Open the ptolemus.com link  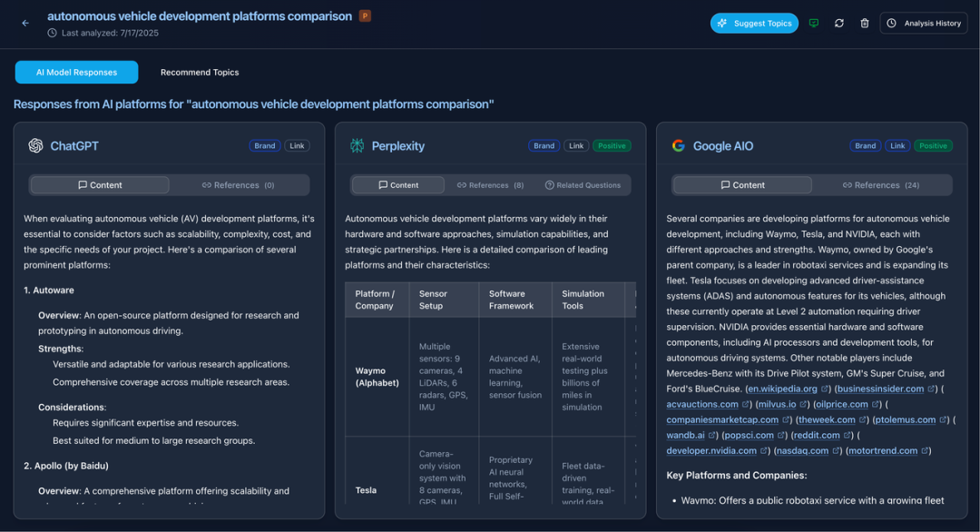click(906, 420)
